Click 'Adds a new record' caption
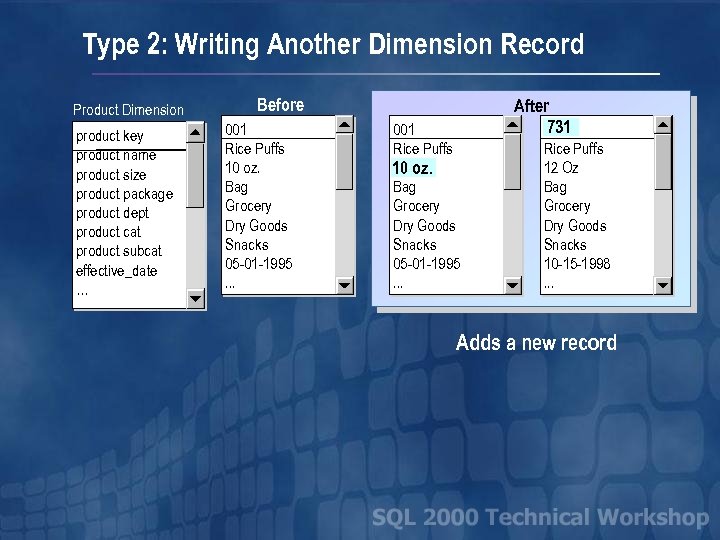The width and height of the screenshot is (720, 540). point(536,343)
